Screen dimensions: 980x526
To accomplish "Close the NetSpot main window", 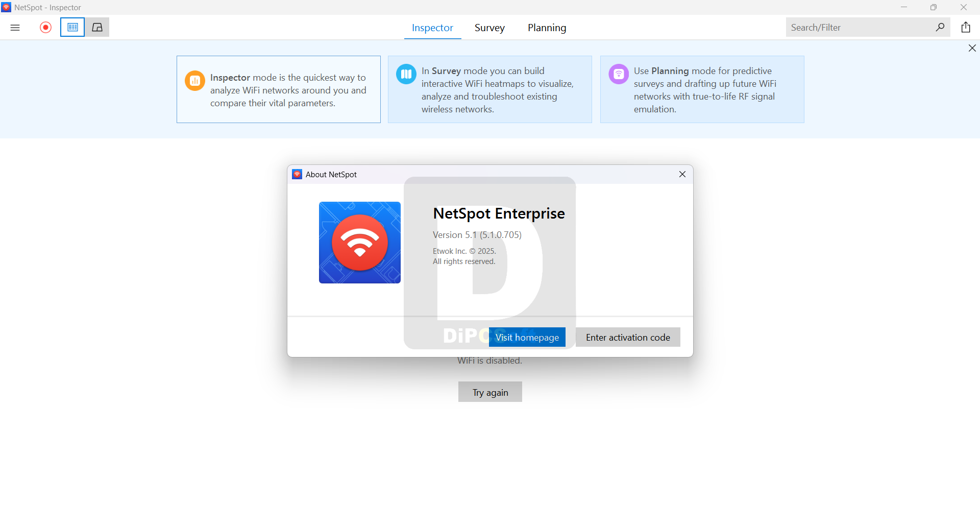I will click(964, 7).
